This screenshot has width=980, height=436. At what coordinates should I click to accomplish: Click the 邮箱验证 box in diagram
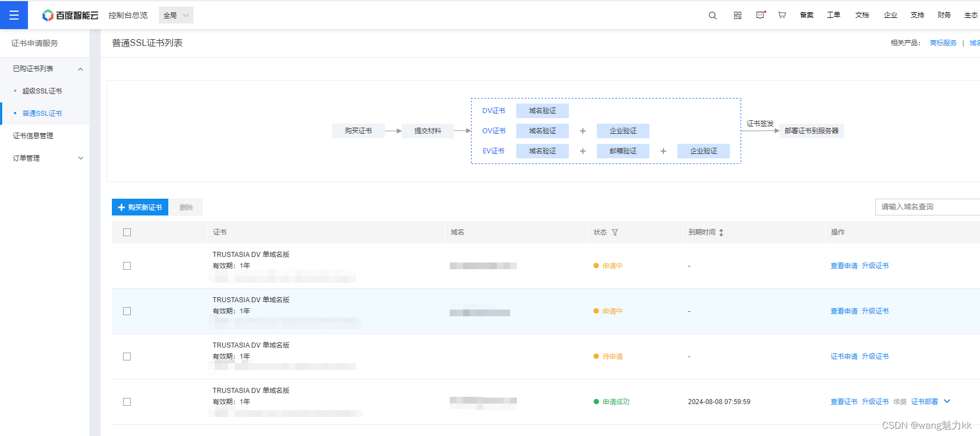click(x=623, y=151)
